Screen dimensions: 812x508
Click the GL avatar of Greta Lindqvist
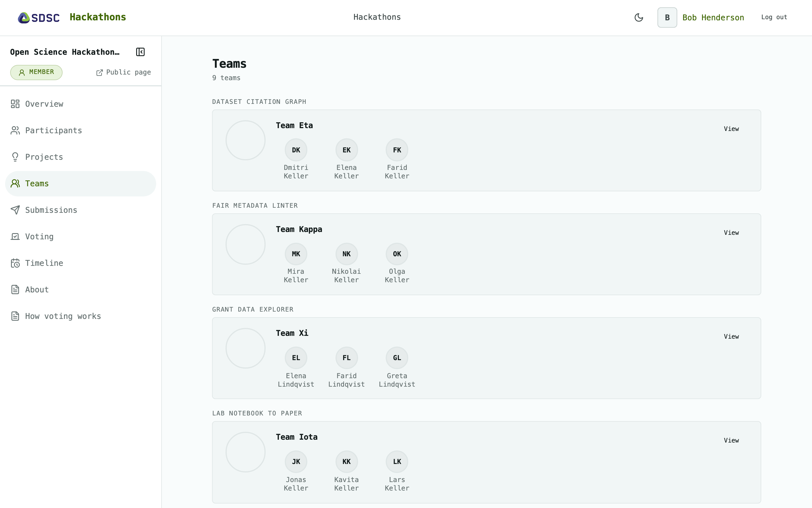pos(397,358)
